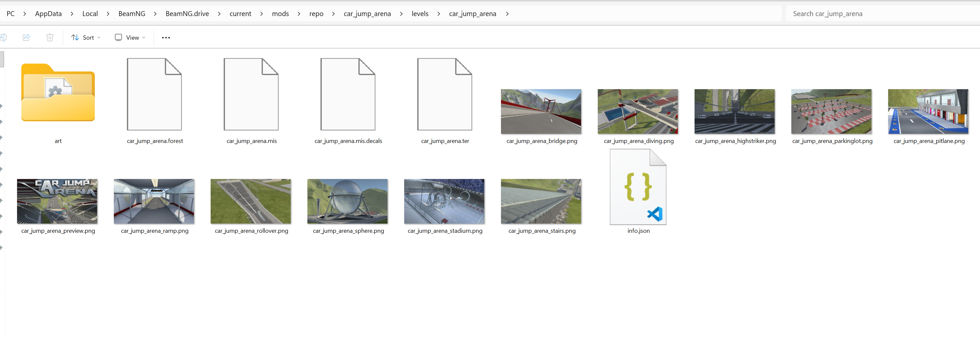The image size is (980, 339).
Task: Select car_jump_arena_highstriker.png thumbnail
Action: (735, 111)
